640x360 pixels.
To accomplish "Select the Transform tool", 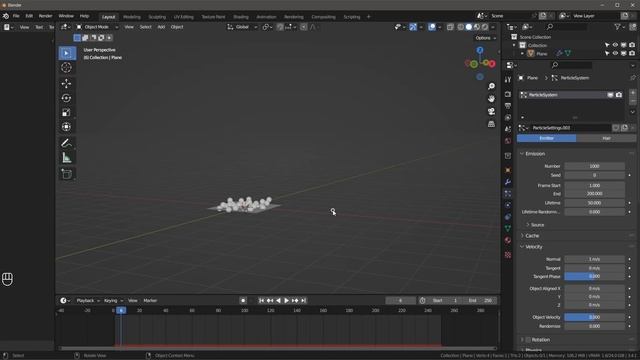I will click(x=66, y=127).
